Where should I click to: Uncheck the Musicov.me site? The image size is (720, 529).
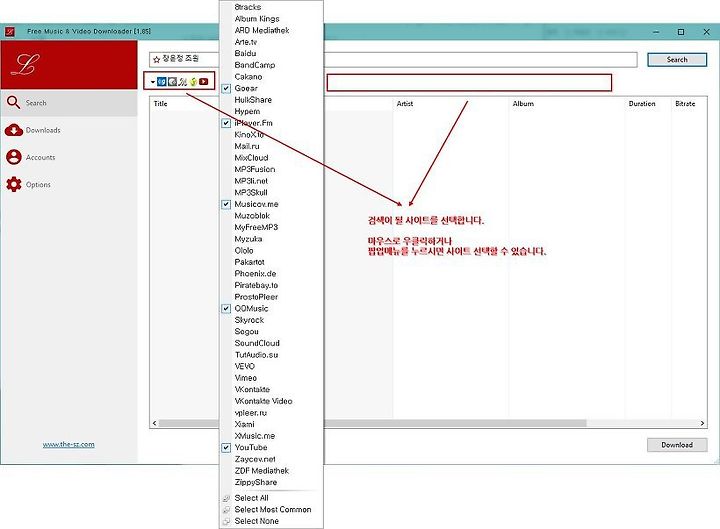(226, 204)
